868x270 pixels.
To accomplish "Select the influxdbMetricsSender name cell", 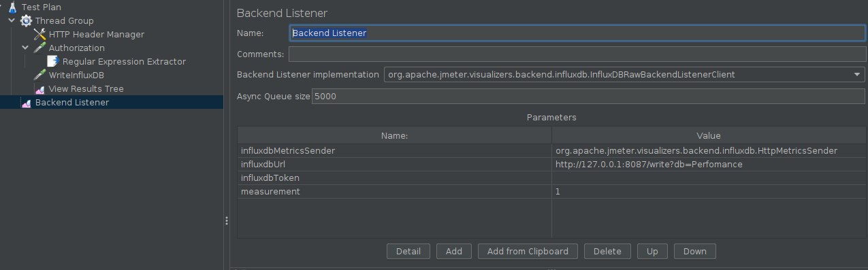I will coord(394,150).
